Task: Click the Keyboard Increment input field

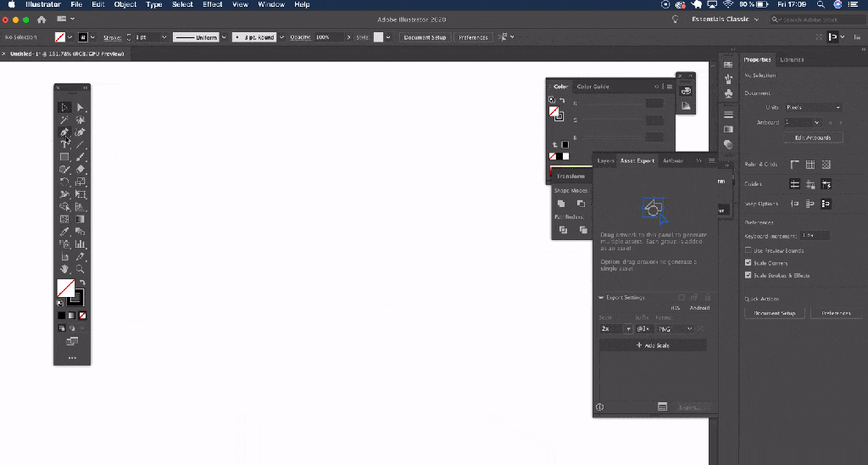Action: point(815,236)
